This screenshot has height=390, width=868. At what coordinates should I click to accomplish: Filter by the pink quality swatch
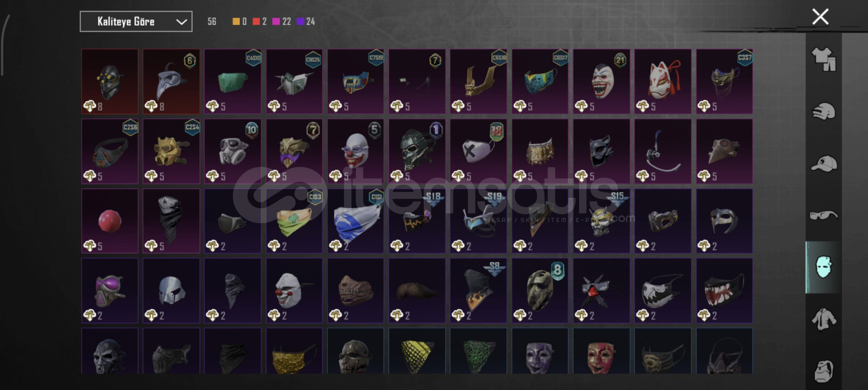click(x=276, y=22)
